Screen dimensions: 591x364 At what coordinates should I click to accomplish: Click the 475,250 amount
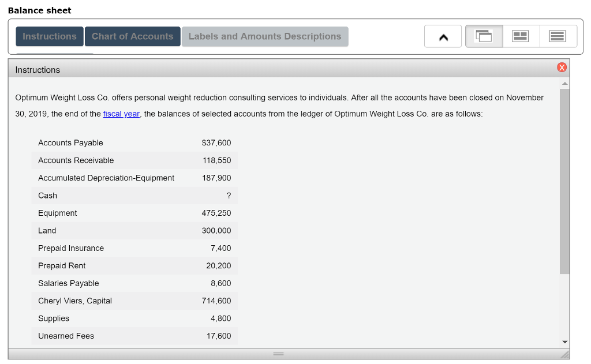tap(216, 213)
